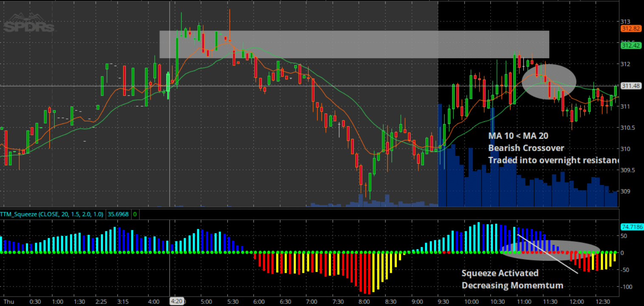Click the 9:30 time axis label
Viewport: 644px width, 306px height.
[x=443, y=301]
